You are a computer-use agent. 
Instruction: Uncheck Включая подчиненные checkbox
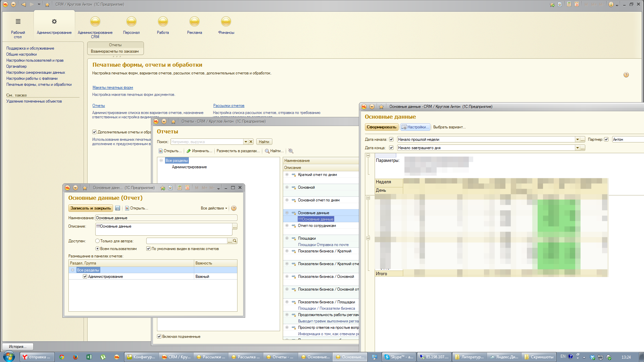pos(159,337)
